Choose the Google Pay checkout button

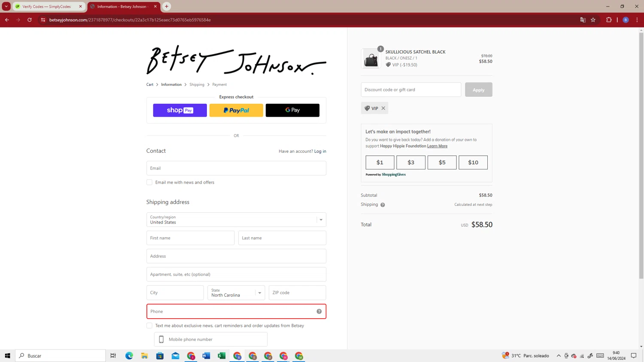pyautogui.click(x=292, y=110)
